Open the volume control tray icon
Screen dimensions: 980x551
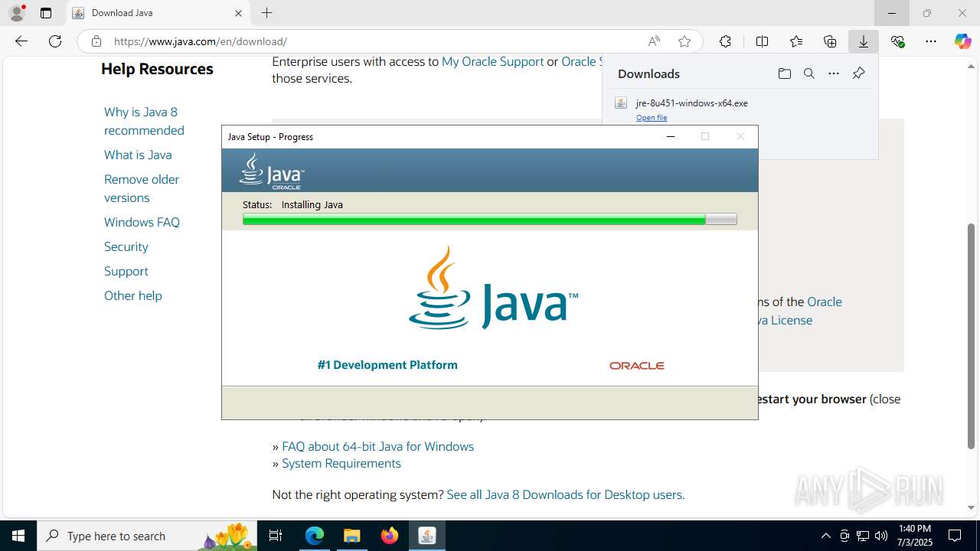coord(880,536)
